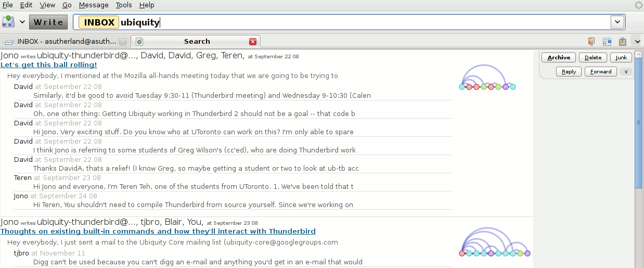Click the Search tab's page icon
Screen dimensions: 644x268
click(x=139, y=42)
